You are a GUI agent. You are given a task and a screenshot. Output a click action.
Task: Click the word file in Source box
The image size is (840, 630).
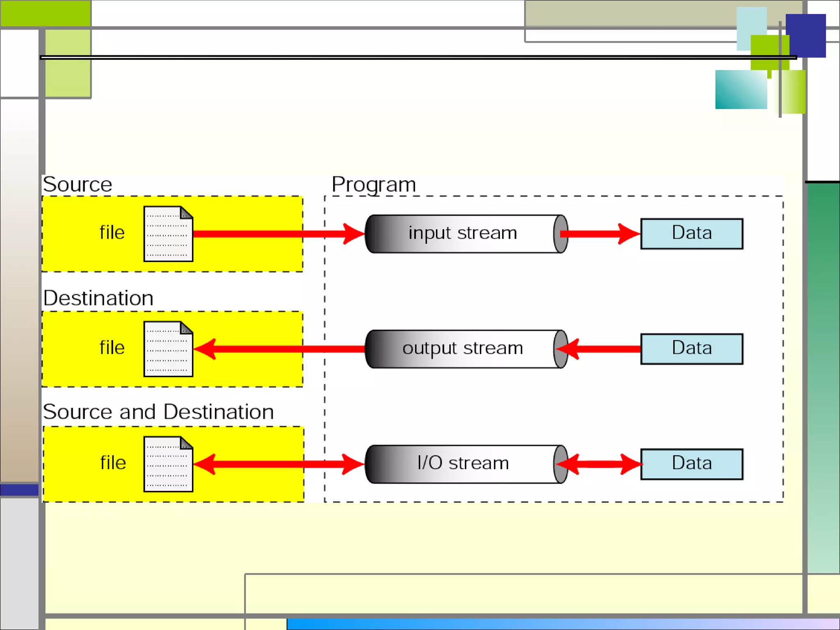click(x=112, y=233)
